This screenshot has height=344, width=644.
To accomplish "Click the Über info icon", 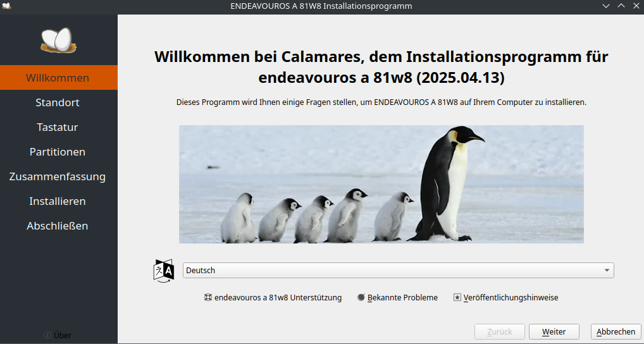I will (x=47, y=335).
